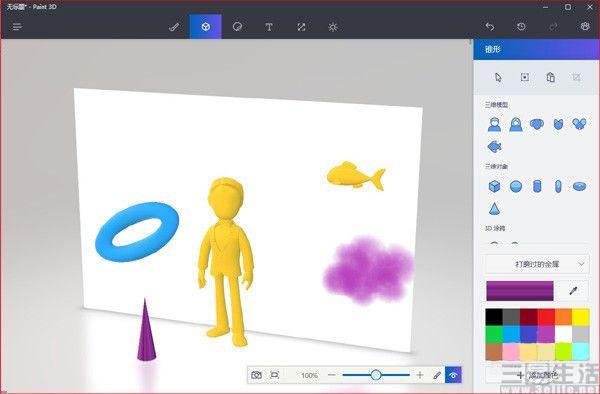Image resolution: width=600 pixels, height=394 pixels.
Task: Select the Sphere 3D object
Action: click(x=516, y=186)
